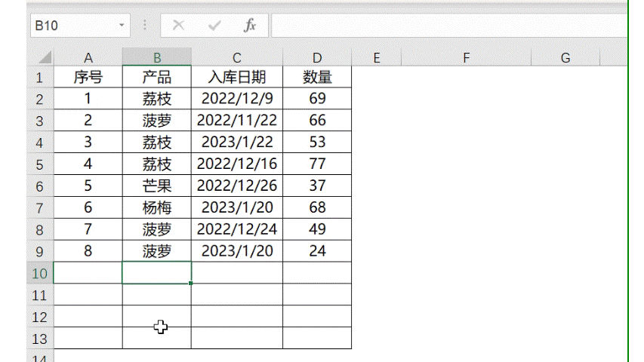This screenshot has height=362, width=644.
Task: Select 序号 cell with value 8
Action: coord(88,251)
